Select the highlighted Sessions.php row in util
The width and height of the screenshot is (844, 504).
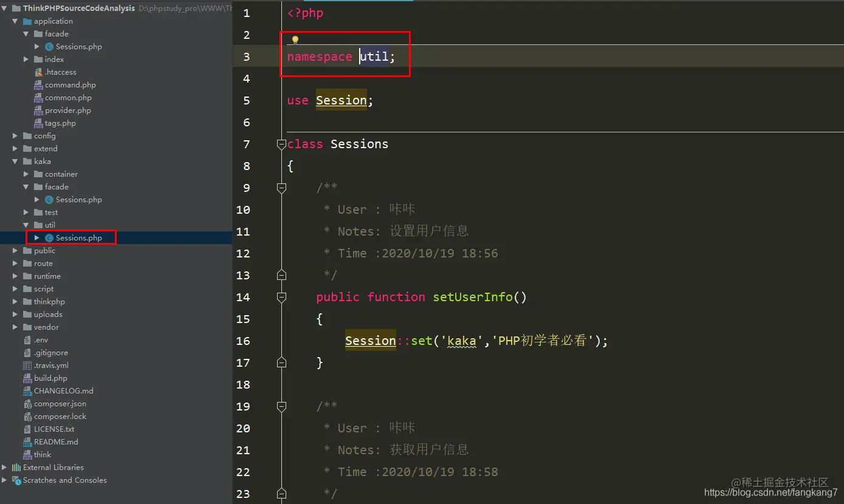point(116,238)
